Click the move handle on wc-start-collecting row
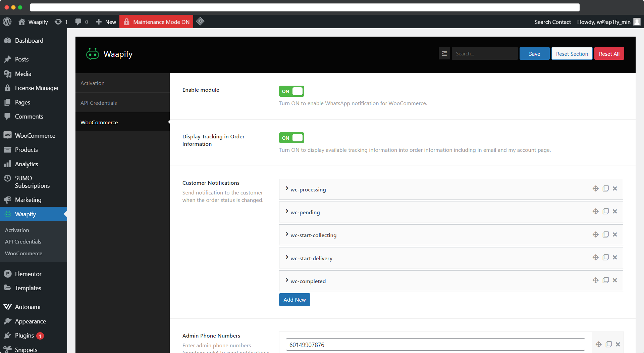 (x=596, y=235)
